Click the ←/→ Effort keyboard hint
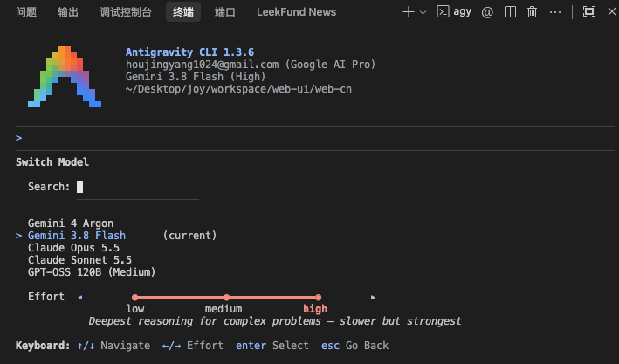 pyautogui.click(x=193, y=346)
